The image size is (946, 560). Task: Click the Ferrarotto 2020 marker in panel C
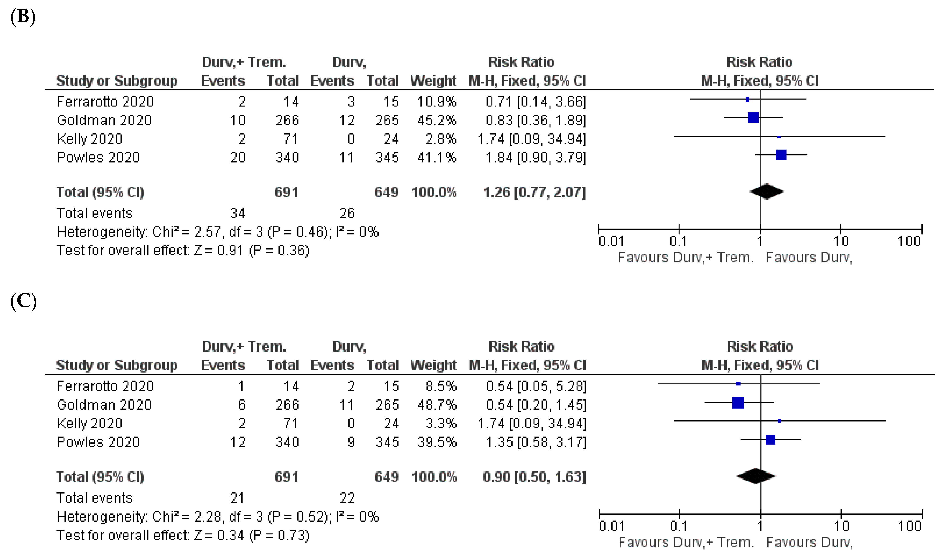738,384
